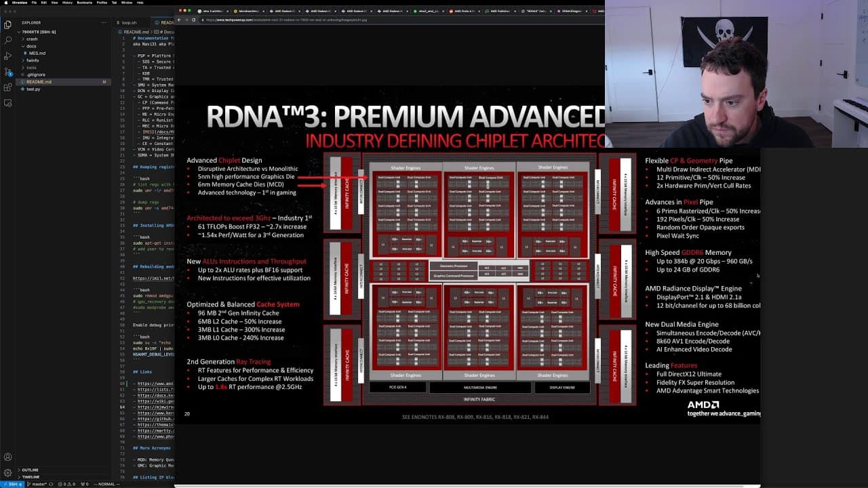The height and width of the screenshot is (488, 868).
Task: Open the History menu
Action: point(68,3)
